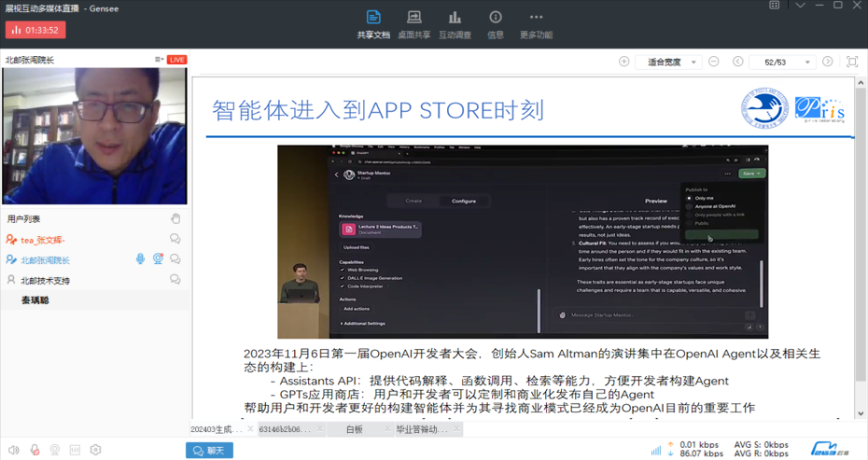Toggle microphone of 北邮张闻院长

tap(141, 258)
